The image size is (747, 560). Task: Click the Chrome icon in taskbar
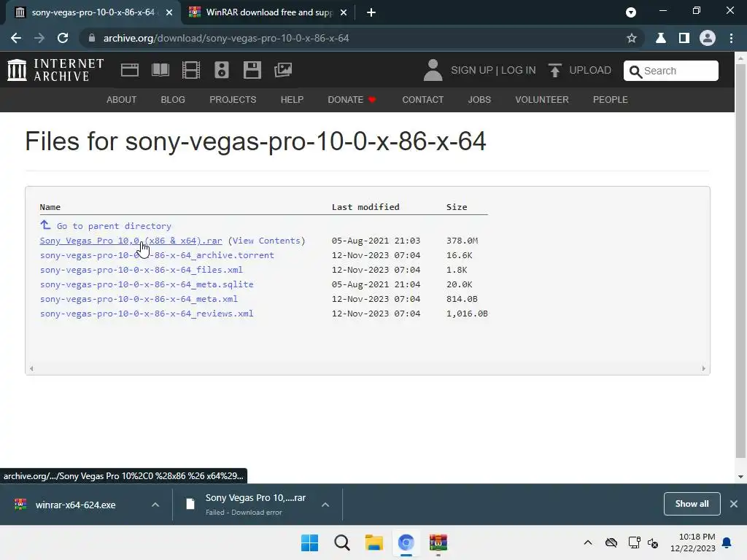(x=406, y=542)
